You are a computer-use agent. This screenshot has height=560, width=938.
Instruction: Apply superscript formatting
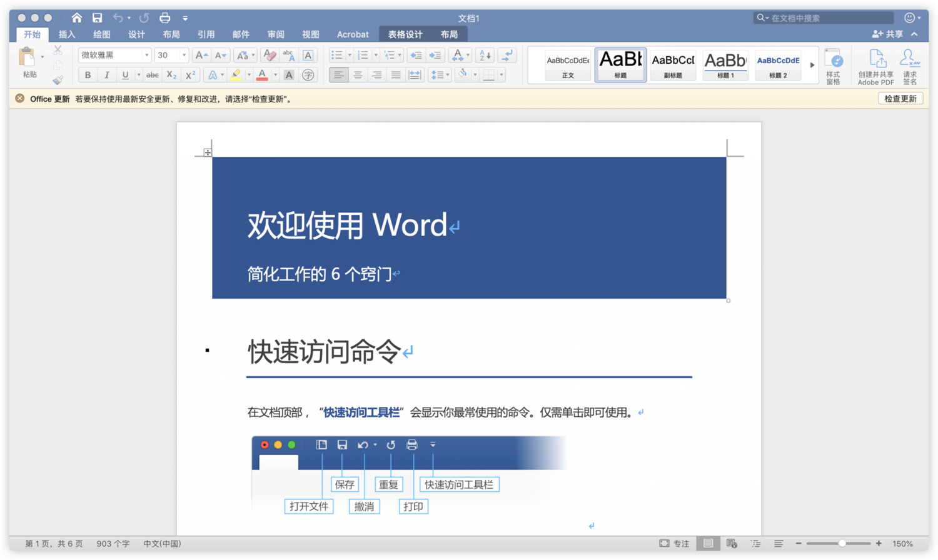pos(190,75)
